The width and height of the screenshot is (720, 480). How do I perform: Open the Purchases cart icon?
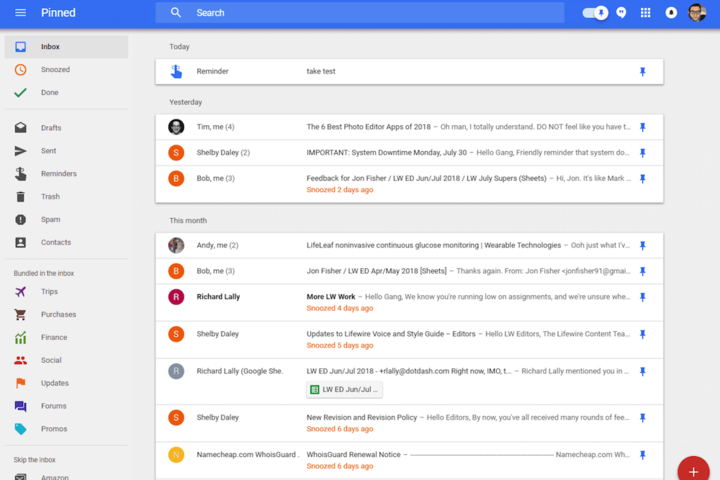[20, 315]
